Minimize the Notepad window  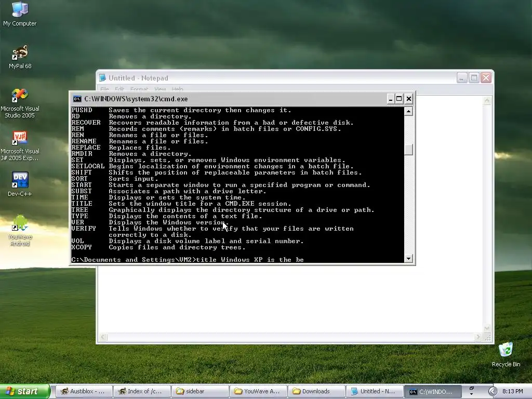point(462,78)
